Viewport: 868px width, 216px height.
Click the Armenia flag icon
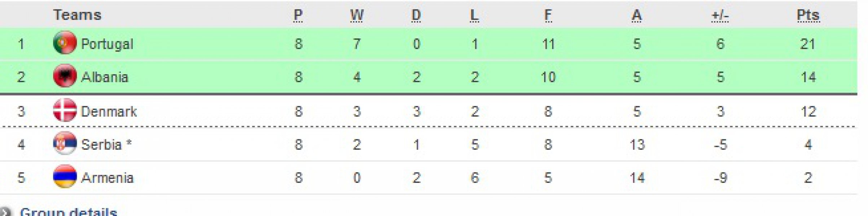click(65, 177)
